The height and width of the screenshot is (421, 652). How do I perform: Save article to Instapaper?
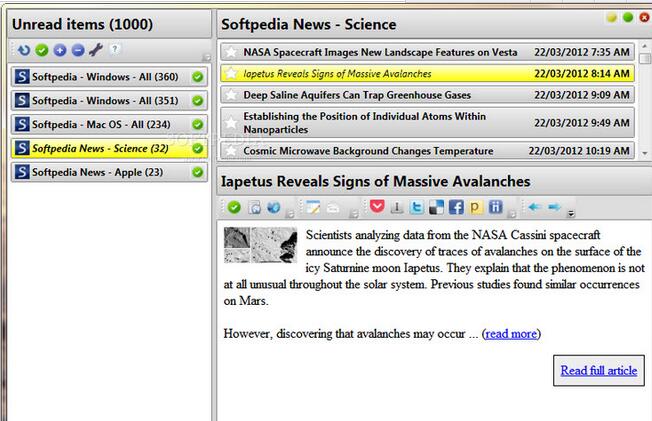(x=397, y=207)
